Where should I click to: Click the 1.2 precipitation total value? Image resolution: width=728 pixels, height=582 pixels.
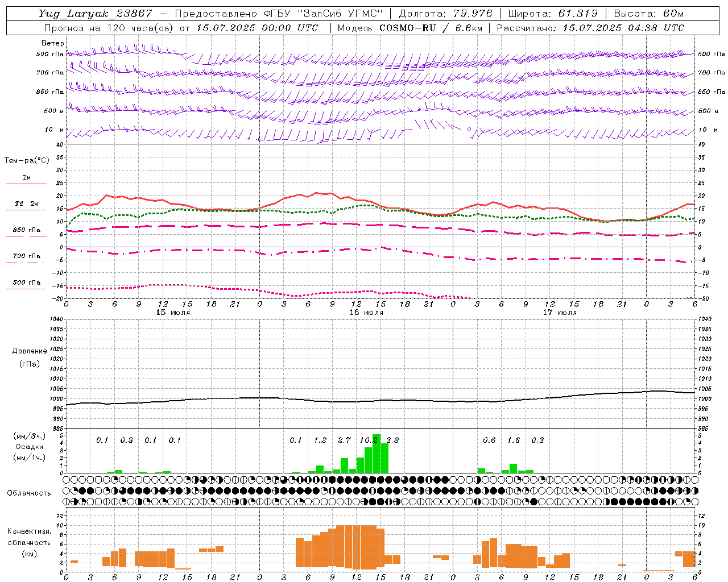pos(320,440)
